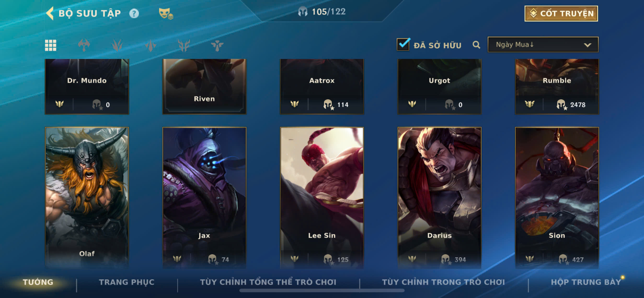Filter champions by second role icon
The width and height of the screenshot is (644, 298).
pos(117,45)
